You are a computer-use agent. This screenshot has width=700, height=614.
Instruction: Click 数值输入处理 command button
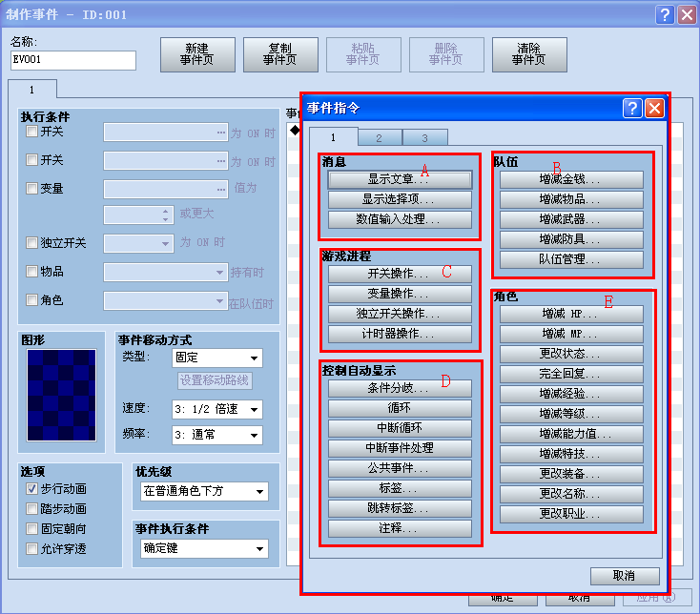click(400, 219)
